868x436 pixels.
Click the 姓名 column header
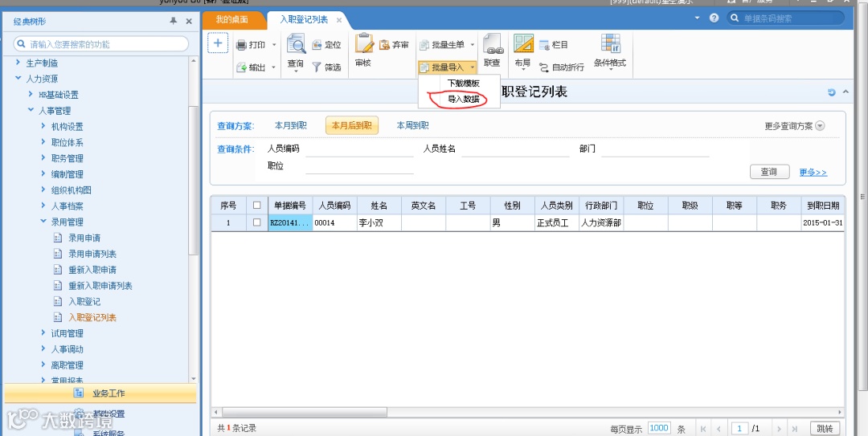pos(379,206)
